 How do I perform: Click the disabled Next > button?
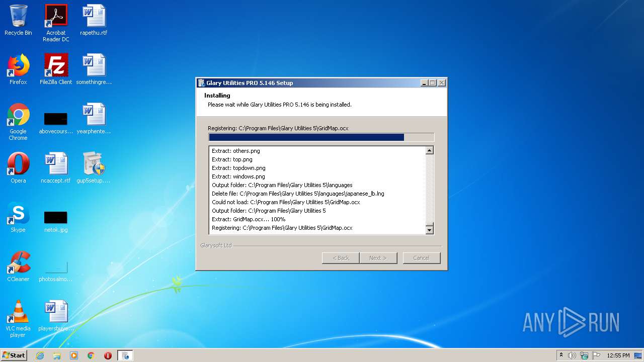tap(378, 258)
